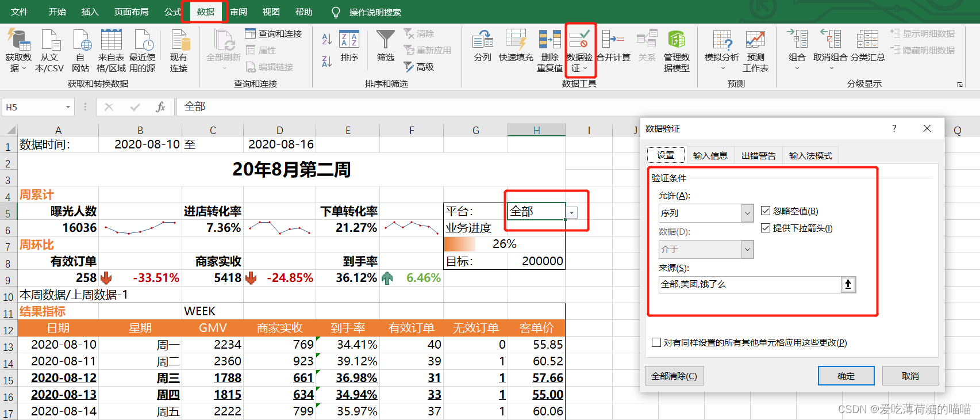Open 模拟分析 (What-If Analysis) icon

[x=722, y=39]
